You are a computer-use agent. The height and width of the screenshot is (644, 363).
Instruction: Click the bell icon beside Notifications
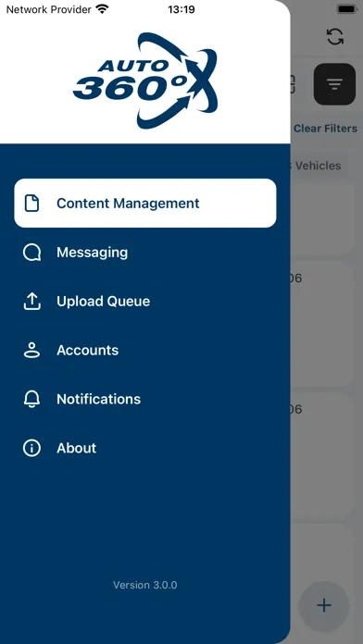click(x=31, y=399)
